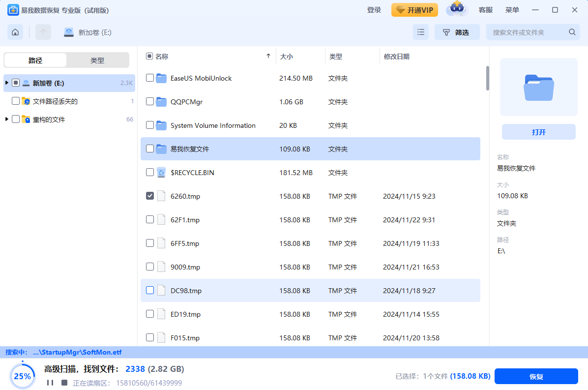Click the up-one-level arrow button
This screenshot has width=588, height=390.
[43, 32]
